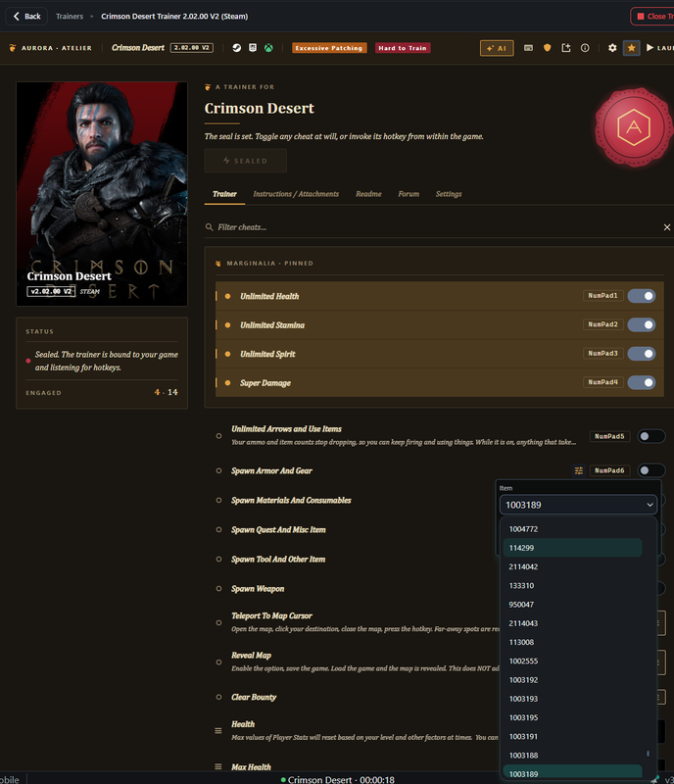
Task: Unpin the Super Damage pin dot
Action: pyautogui.click(x=227, y=382)
